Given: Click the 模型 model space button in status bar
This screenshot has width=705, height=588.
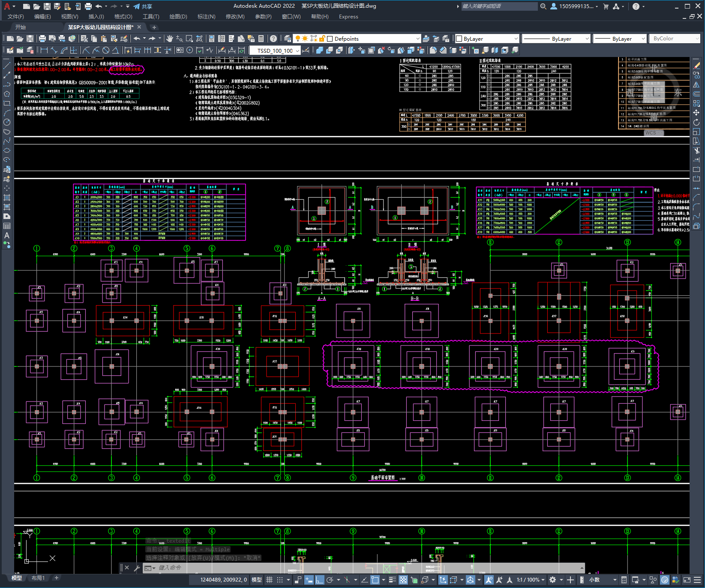Looking at the screenshot, I should [257, 580].
